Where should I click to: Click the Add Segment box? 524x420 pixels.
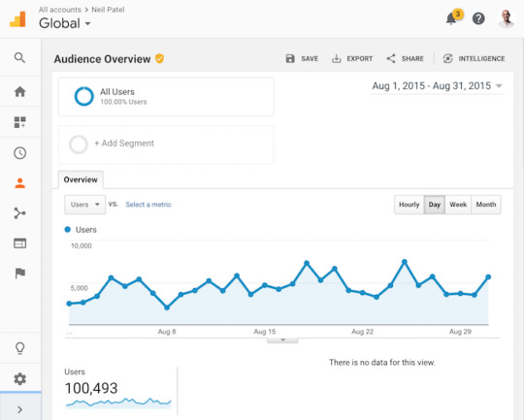tap(166, 145)
